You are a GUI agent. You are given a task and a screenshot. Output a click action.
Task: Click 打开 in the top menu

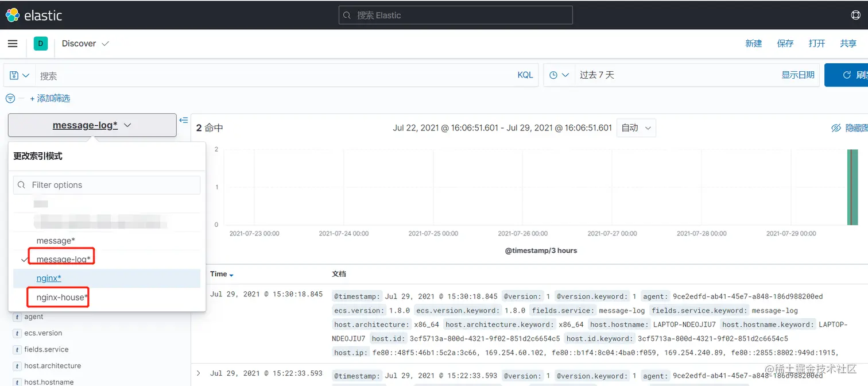point(817,44)
